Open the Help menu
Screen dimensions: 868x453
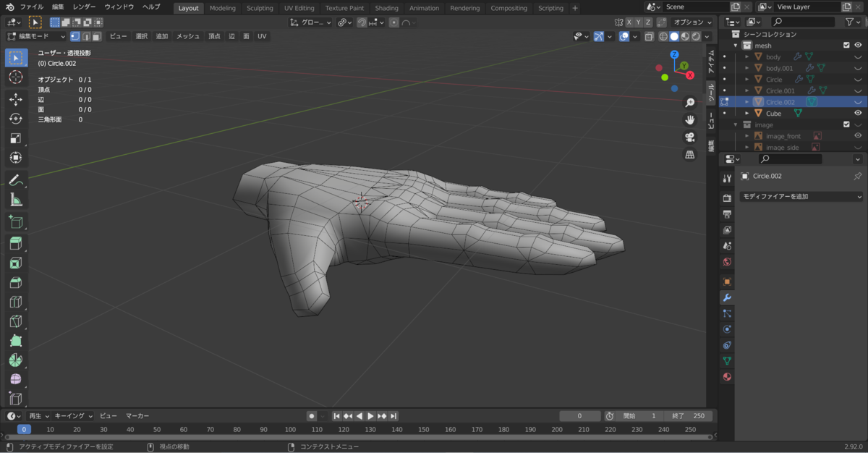151,7
